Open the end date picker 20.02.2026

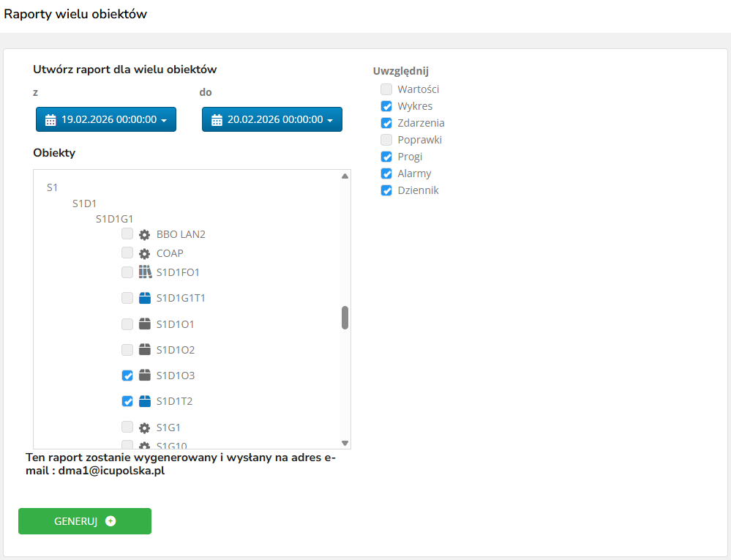click(272, 119)
